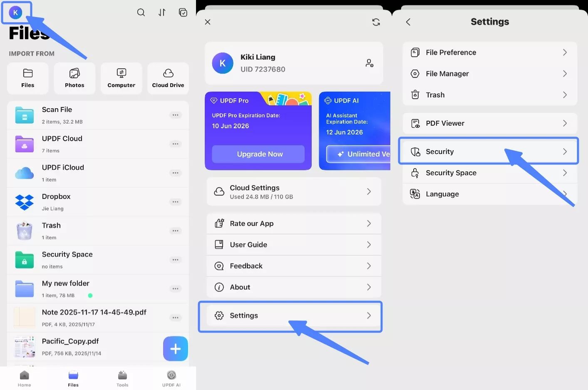This screenshot has height=390, width=588.
Task: Tap the scan icon in top-right corner
Action: pos(183,12)
